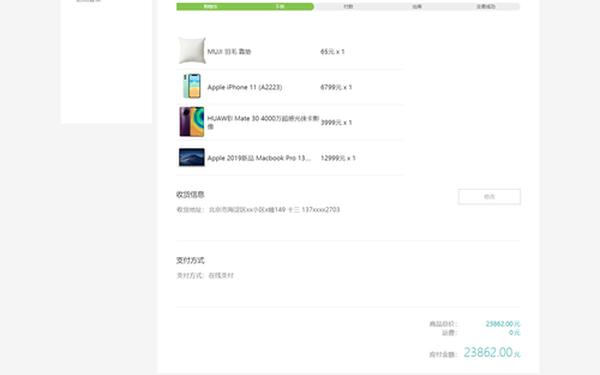This screenshot has height=375, width=600.
Task: Click the large payable amount "23862.00"
Action: (488, 352)
